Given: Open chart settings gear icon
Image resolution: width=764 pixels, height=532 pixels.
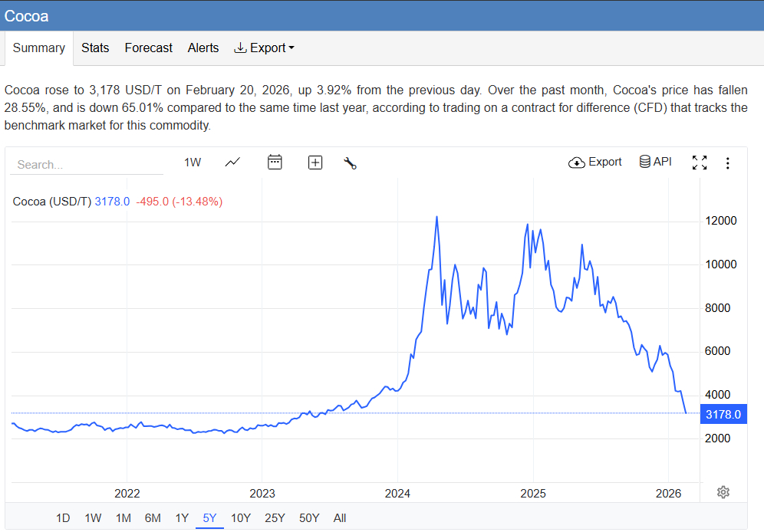Looking at the screenshot, I should point(723,492).
